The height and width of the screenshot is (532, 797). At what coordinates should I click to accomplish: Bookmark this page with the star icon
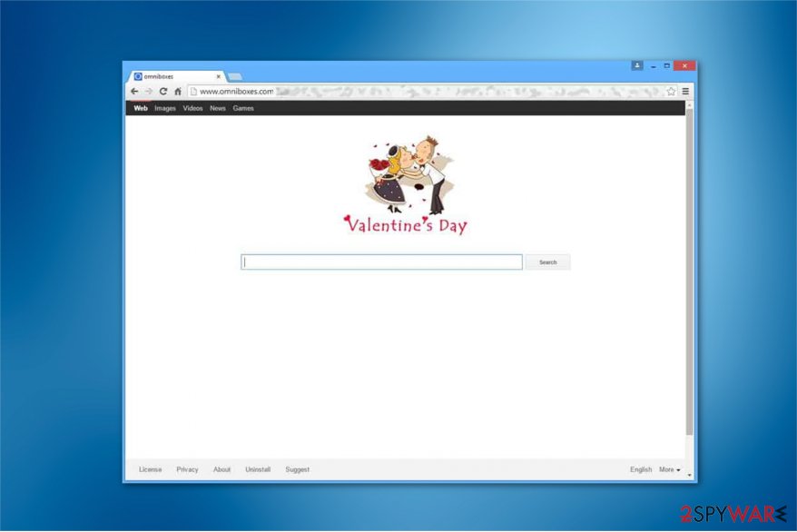pos(671,92)
